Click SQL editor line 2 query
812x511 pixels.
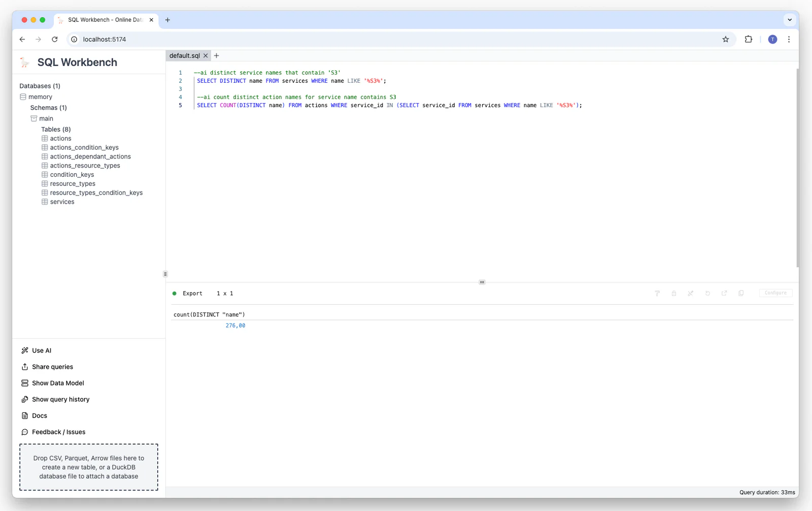(x=291, y=81)
